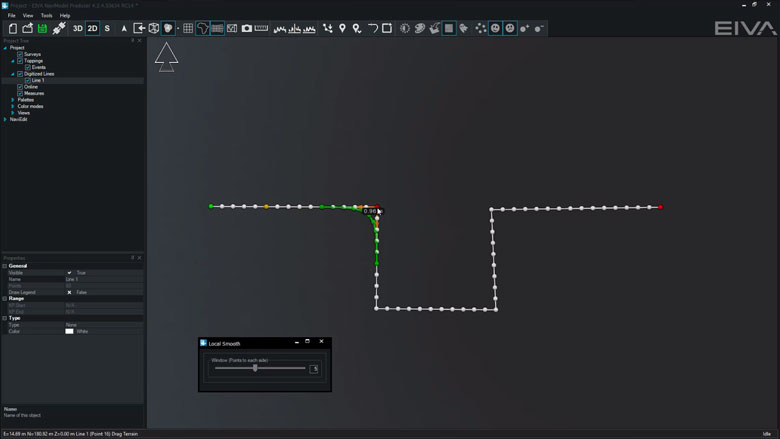The width and height of the screenshot is (780, 439).
Task: Switch to 3D view mode
Action: click(78, 28)
